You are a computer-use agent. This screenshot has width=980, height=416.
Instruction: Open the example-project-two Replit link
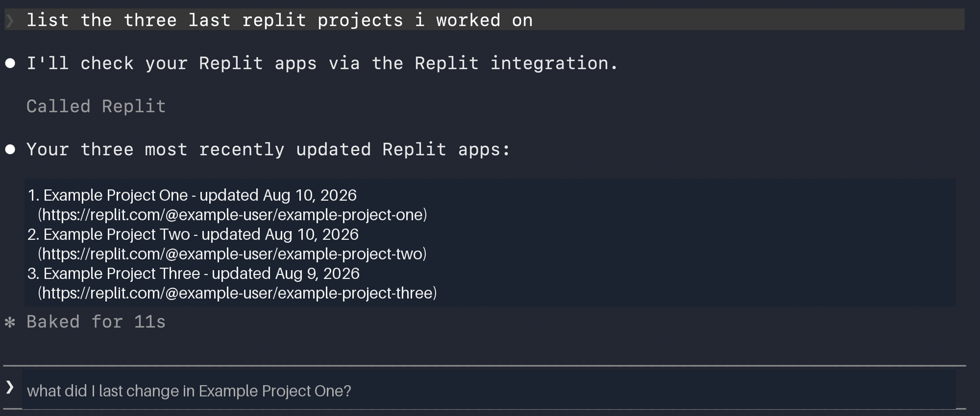[x=232, y=254]
